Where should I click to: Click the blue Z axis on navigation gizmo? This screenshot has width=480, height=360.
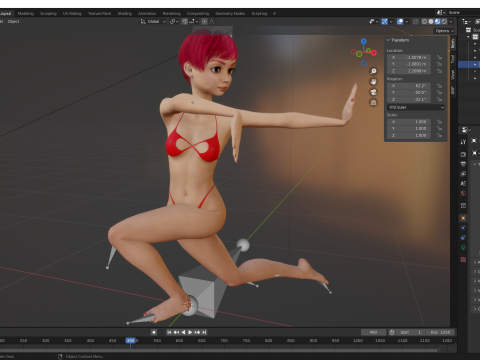click(x=364, y=41)
